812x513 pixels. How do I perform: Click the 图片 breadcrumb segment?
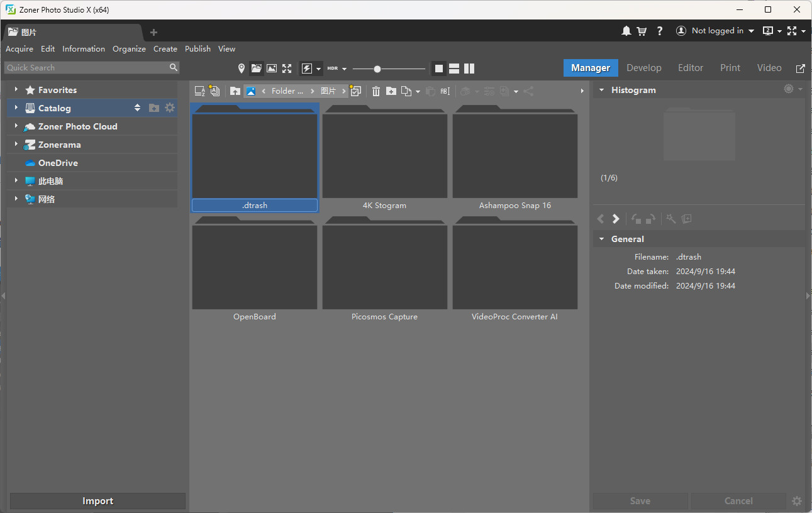[x=328, y=91]
